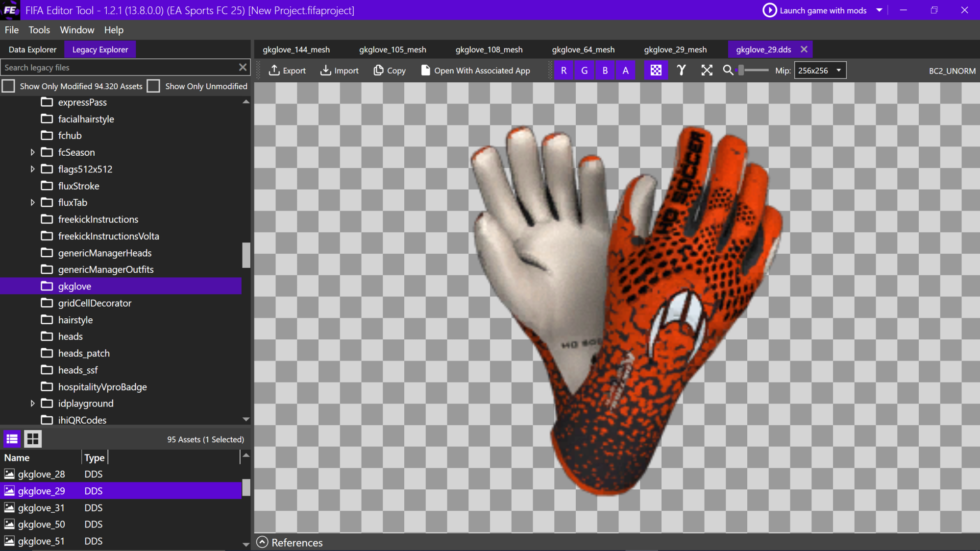This screenshot has width=980, height=551.
Task: Open the Tools menu
Action: (39, 30)
